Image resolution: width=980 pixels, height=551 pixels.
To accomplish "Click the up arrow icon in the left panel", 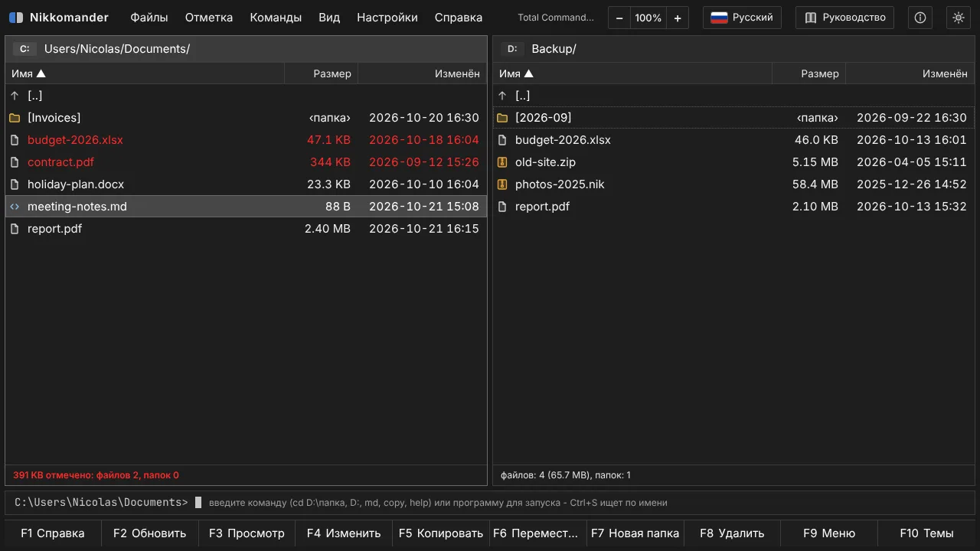I will point(15,96).
